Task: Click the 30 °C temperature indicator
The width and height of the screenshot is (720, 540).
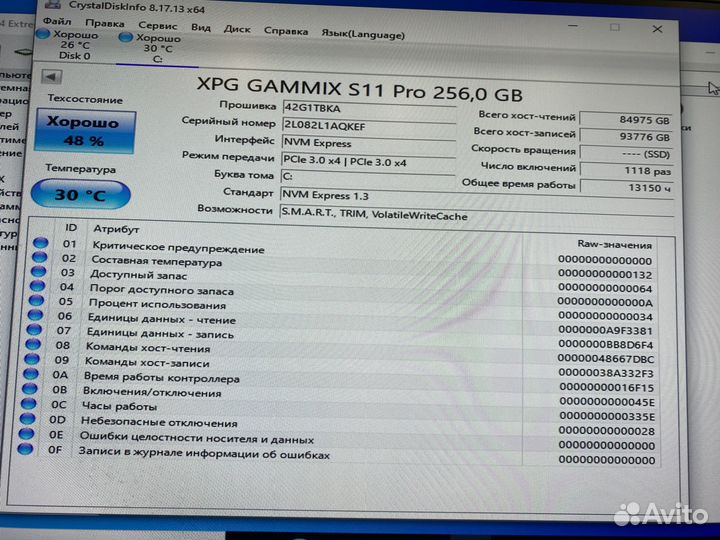Action: (81, 195)
